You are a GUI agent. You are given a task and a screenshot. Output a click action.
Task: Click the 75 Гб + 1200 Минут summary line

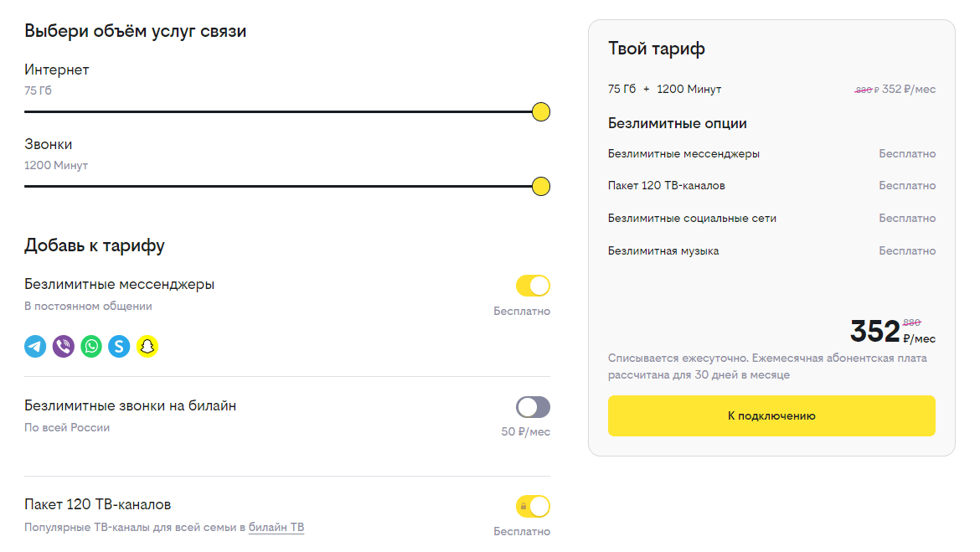pos(665,90)
